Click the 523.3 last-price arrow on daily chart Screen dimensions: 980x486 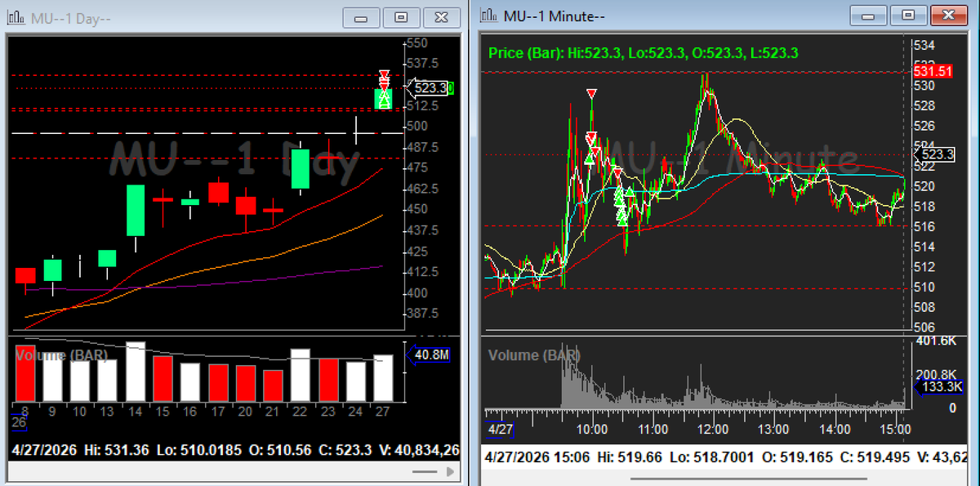(x=429, y=87)
